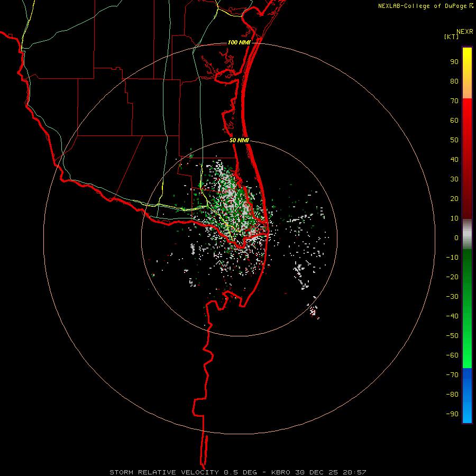Click the 100 NMI range ring label
The image size is (476, 476).
tap(239, 42)
